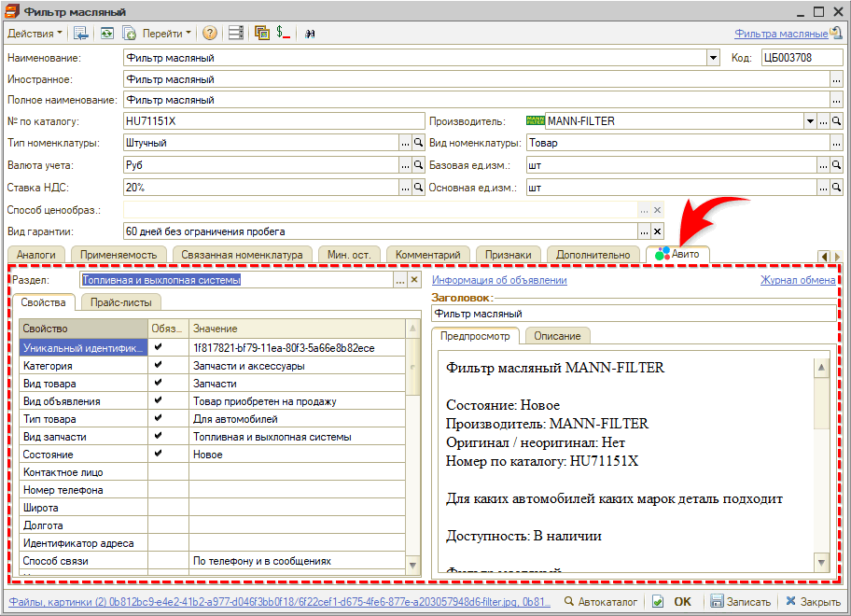Click the Заголовок text input field
This screenshot has height=616, width=851.
click(634, 315)
